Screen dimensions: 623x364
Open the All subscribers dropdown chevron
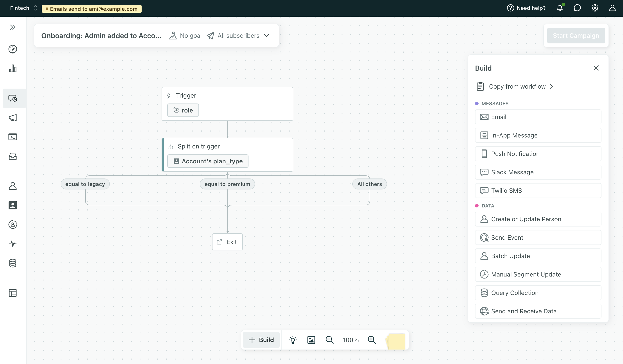(266, 36)
